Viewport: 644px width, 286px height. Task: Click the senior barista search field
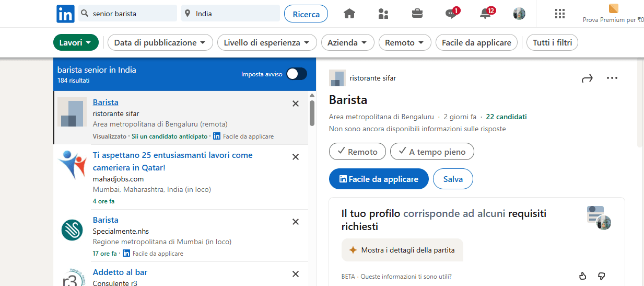coord(133,14)
